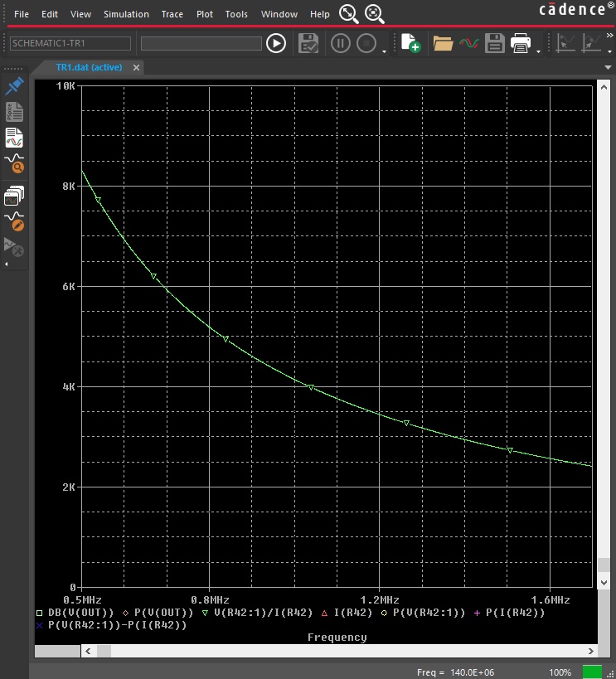
Task: Click the V(R42:1)/I(R42) trace legend label
Action: tap(264, 613)
